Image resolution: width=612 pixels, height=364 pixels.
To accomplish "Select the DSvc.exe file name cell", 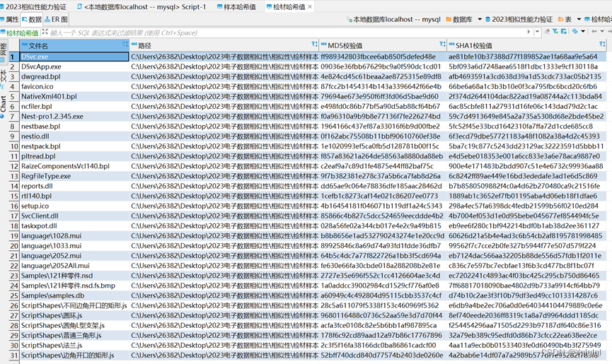I will (x=74, y=57).
